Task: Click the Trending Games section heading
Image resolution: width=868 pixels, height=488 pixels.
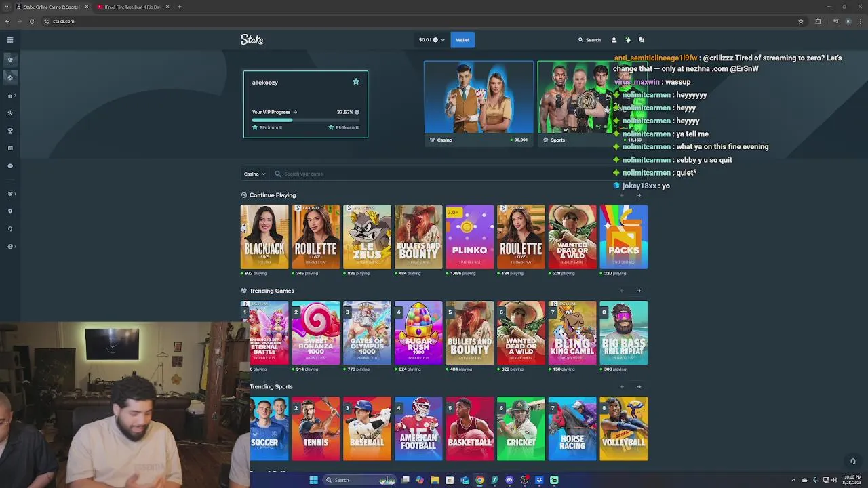Action: 271,291
